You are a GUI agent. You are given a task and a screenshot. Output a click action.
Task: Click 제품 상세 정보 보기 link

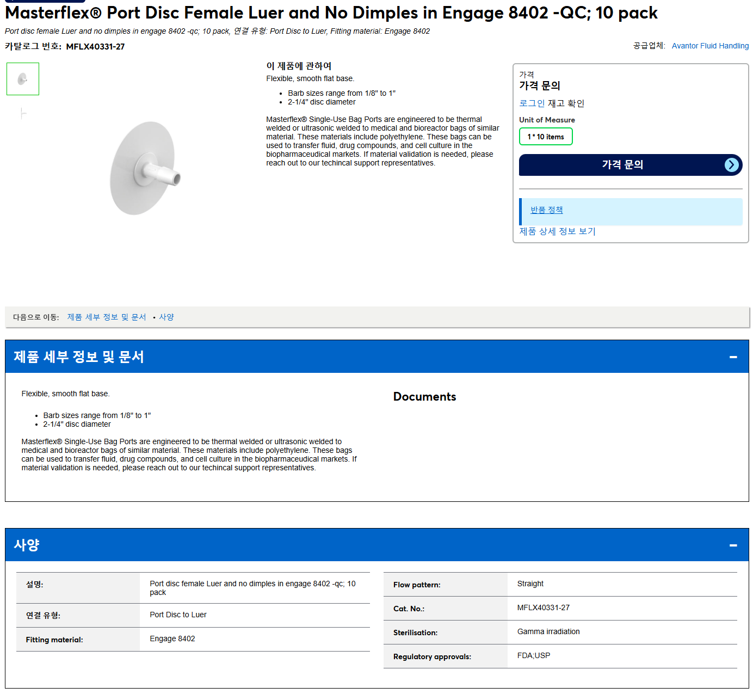point(557,231)
